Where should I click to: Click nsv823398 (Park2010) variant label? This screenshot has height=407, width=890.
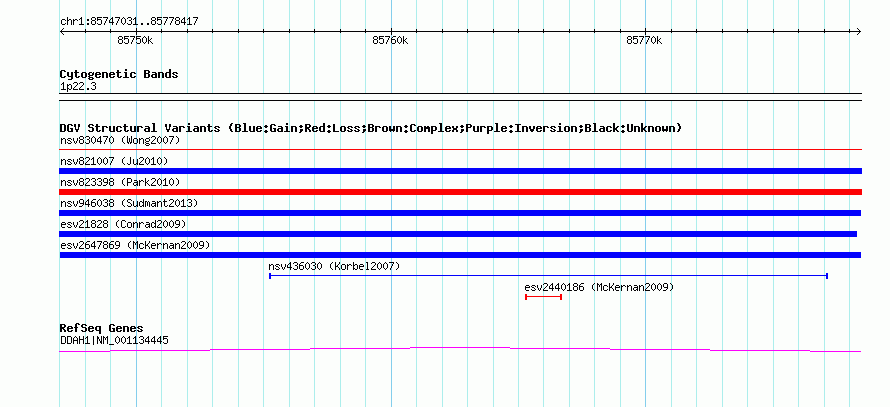click(x=120, y=182)
